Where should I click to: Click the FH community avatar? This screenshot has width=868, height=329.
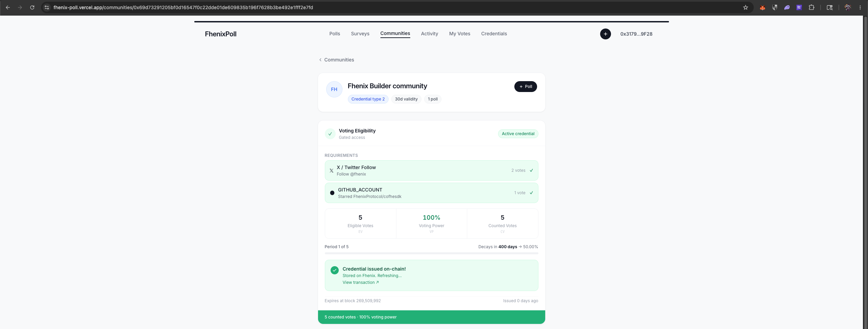(x=334, y=89)
